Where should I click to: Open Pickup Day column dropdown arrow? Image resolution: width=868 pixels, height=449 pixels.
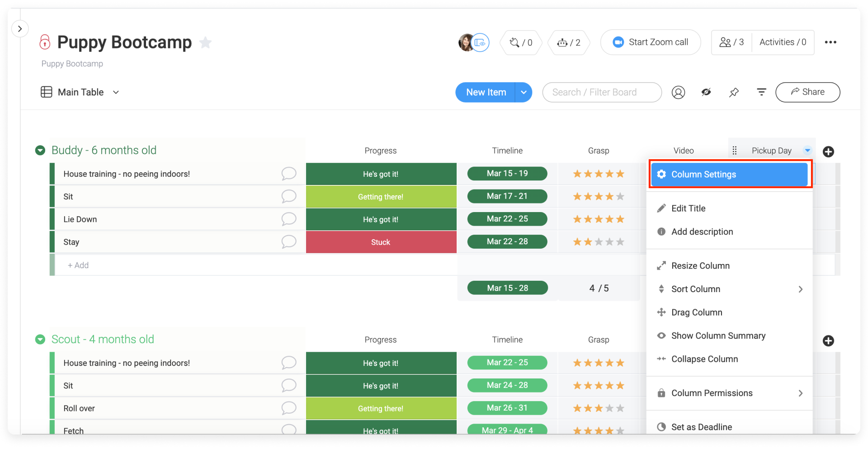click(x=807, y=151)
